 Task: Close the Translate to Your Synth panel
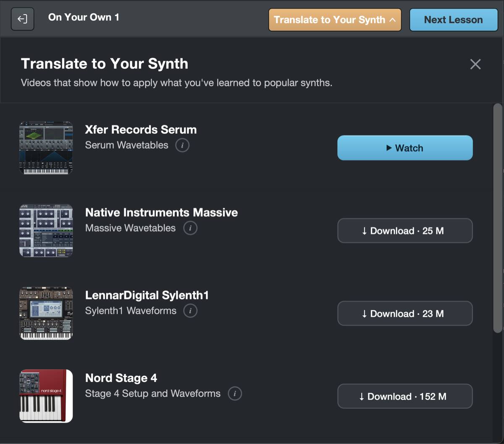click(475, 64)
